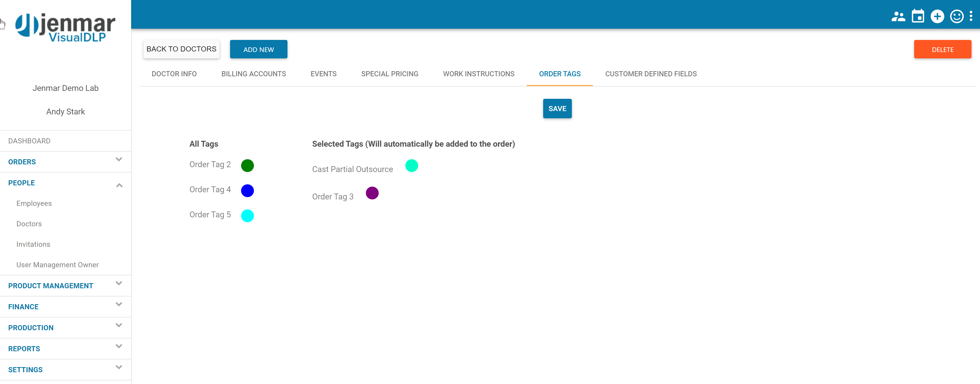Select Order Tag 5 label in All Tags
Screen dimensions: 980x384
210,215
